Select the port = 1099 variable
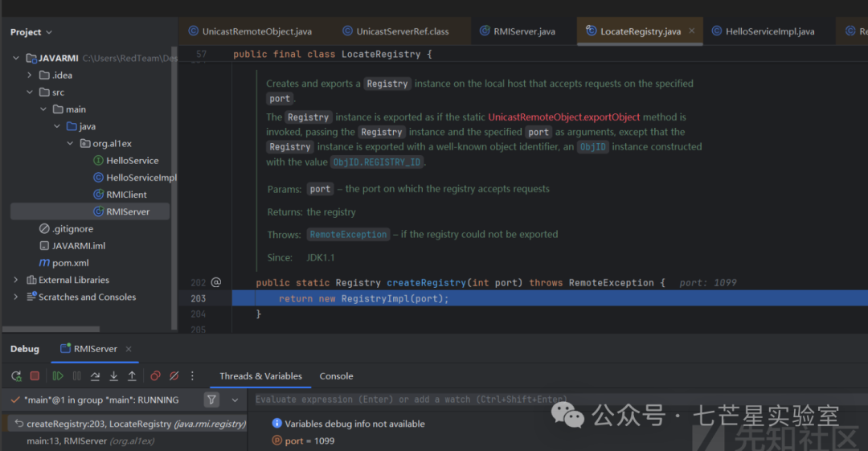The height and width of the screenshot is (451, 868). coord(303,441)
